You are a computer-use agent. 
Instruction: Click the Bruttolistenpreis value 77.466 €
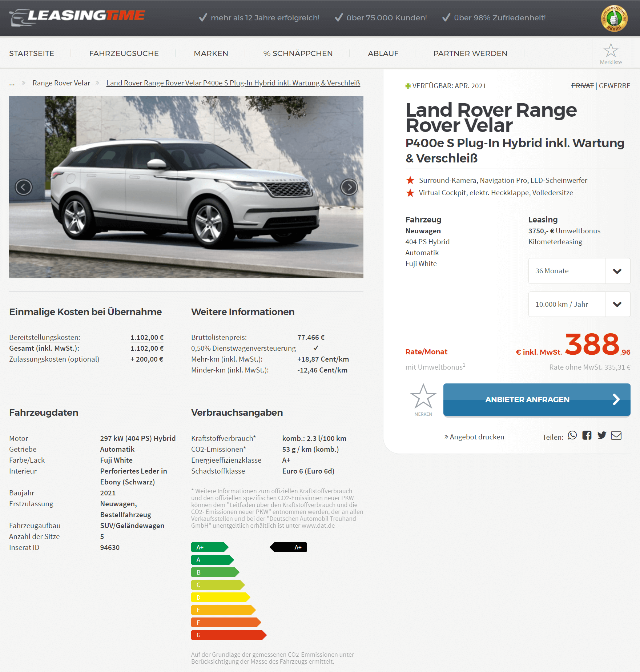[x=311, y=337]
